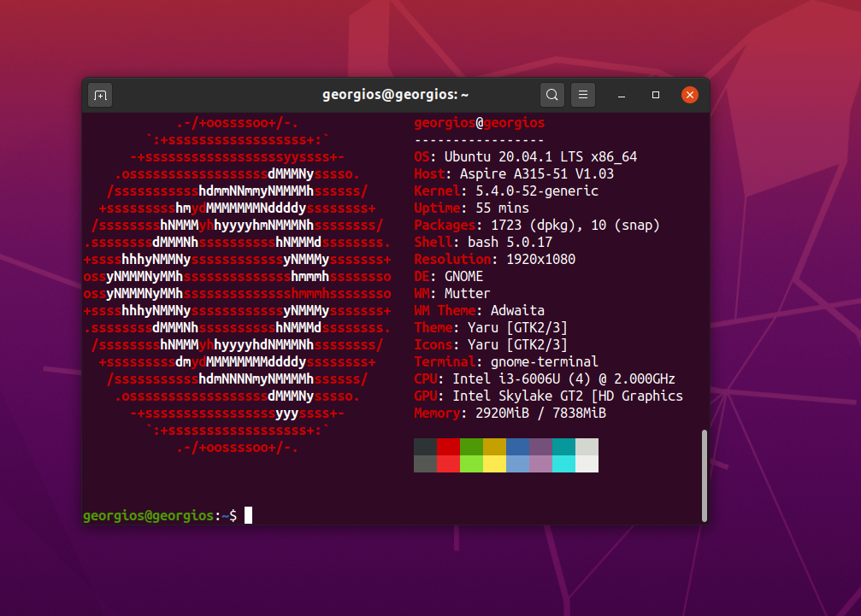Click the Memory value 2920MiB / 7838MiB
Viewport: 861px width, 616px height.
click(x=540, y=413)
